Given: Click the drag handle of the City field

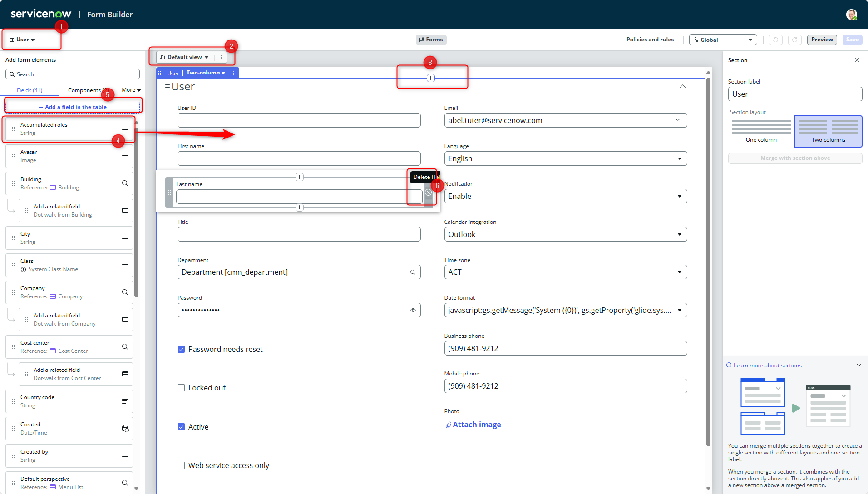Looking at the screenshot, I should 13,238.
